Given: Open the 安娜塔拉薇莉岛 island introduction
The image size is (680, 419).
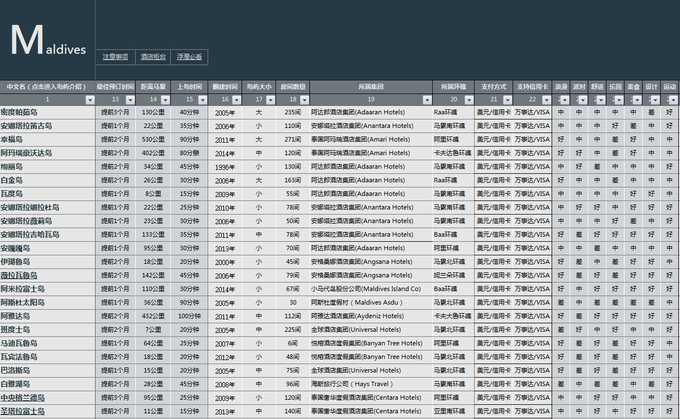Looking at the screenshot, I should pyautogui.click(x=26, y=221).
